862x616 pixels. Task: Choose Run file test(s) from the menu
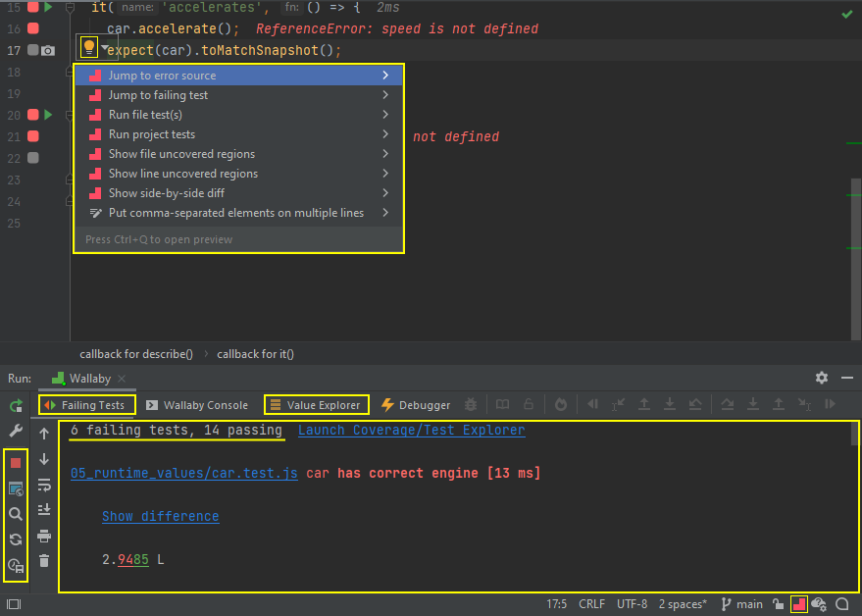pyautogui.click(x=239, y=115)
